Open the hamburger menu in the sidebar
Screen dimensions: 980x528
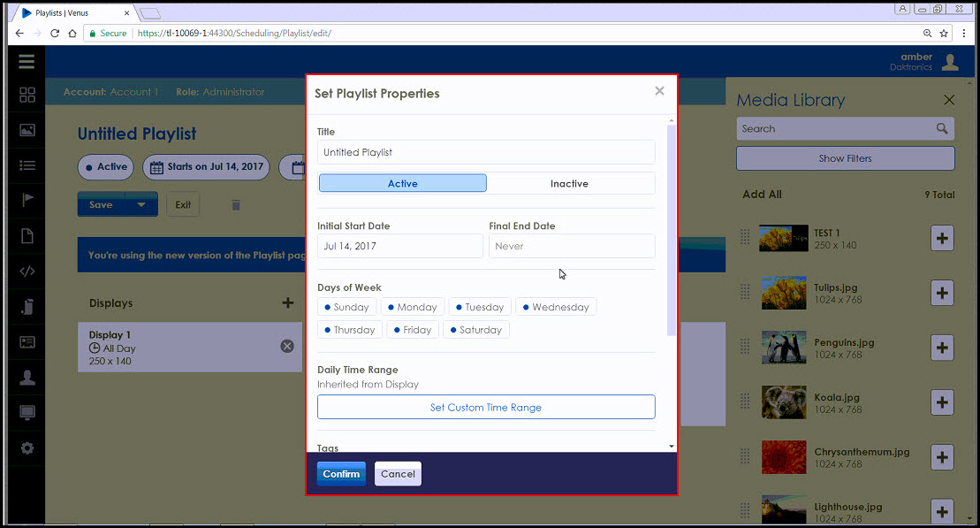pos(27,62)
